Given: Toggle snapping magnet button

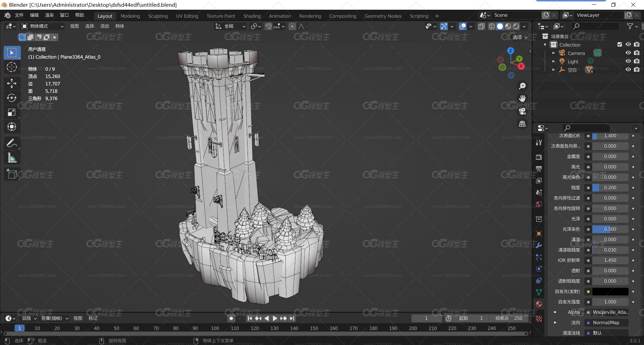Looking at the screenshot, I should point(268,26).
